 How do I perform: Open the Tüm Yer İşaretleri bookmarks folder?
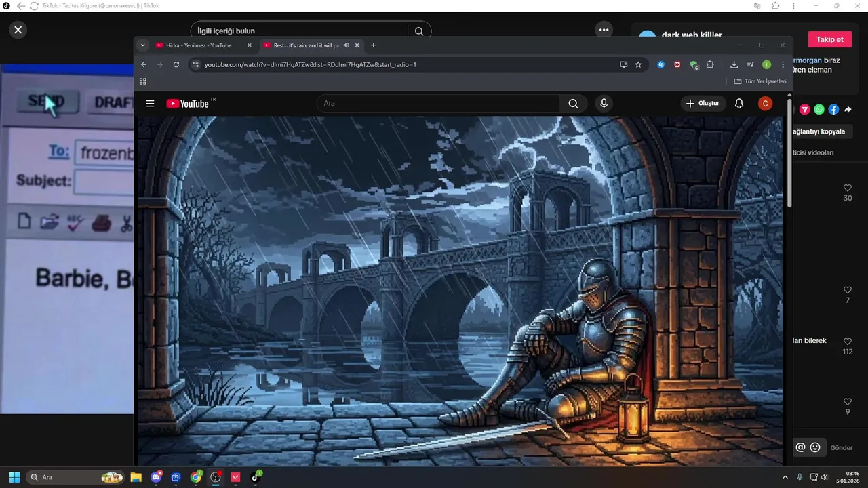[760, 81]
